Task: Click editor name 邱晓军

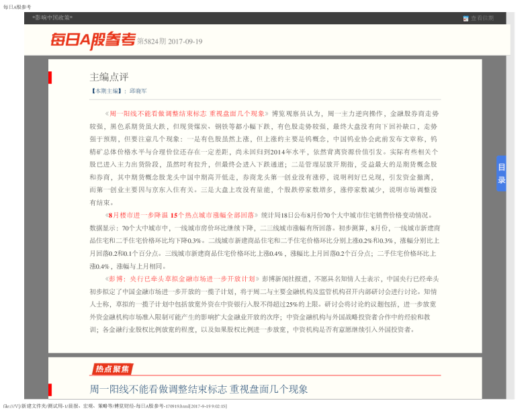Action: pyautogui.click(x=138, y=91)
